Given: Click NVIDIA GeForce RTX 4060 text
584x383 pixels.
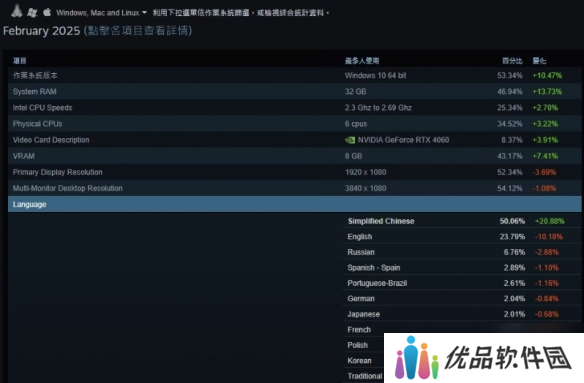Looking at the screenshot, I should click(x=403, y=140).
